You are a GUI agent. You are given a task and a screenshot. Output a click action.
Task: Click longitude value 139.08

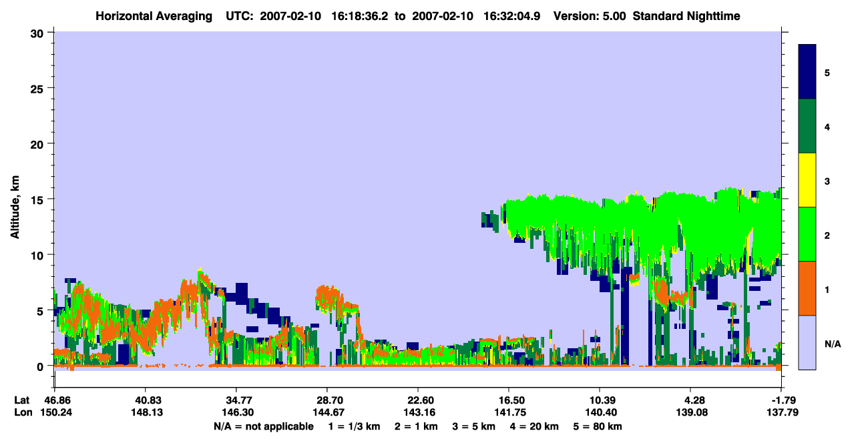(691, 412)
